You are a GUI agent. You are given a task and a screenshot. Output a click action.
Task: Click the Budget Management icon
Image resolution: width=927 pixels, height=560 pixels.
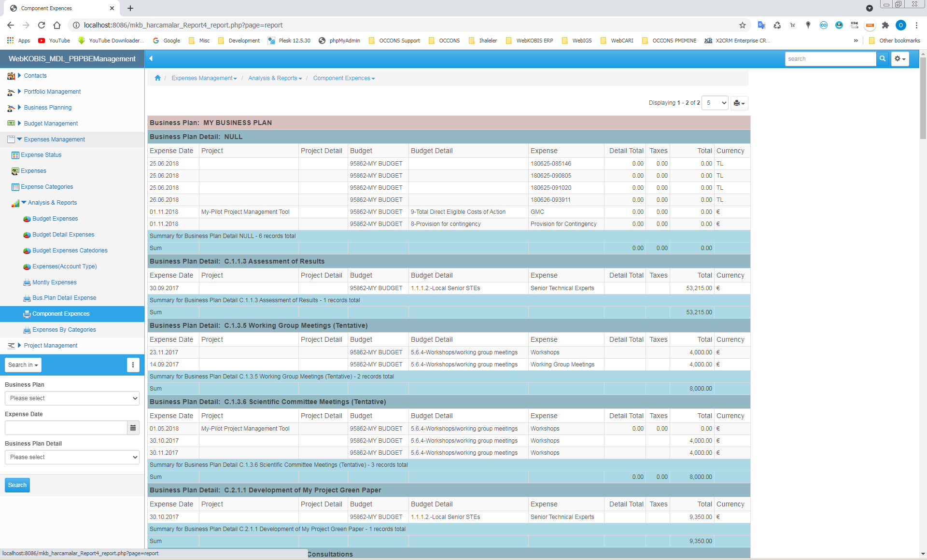click(11, 124)
